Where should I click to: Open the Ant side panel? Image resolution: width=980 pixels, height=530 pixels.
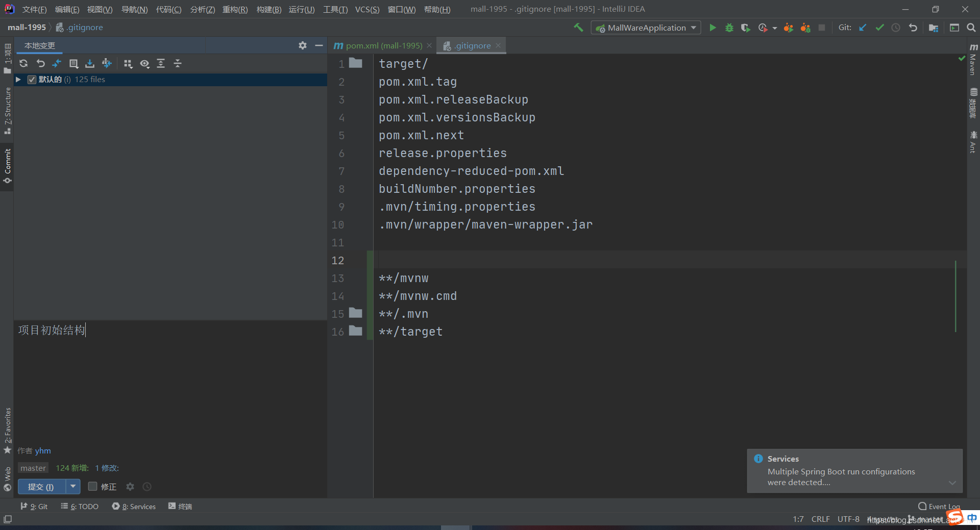[973, 141]
